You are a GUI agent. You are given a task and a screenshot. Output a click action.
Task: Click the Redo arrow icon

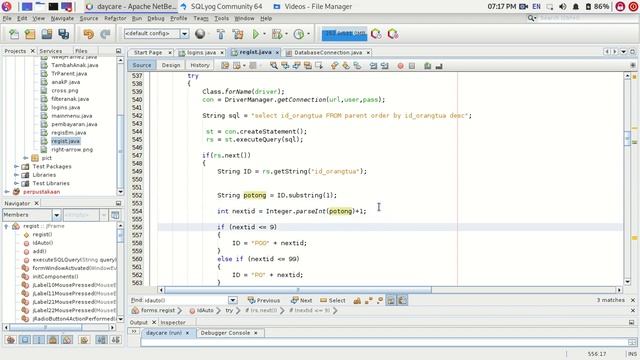pos(105,34)
